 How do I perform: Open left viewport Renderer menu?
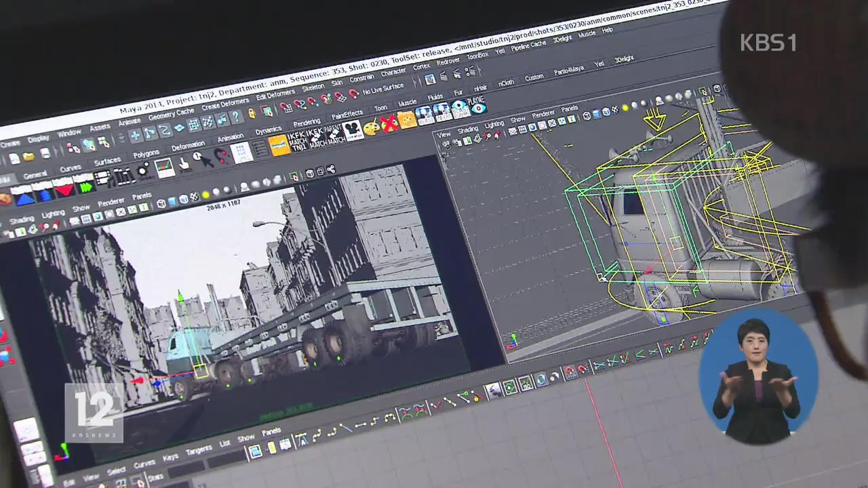111,202
